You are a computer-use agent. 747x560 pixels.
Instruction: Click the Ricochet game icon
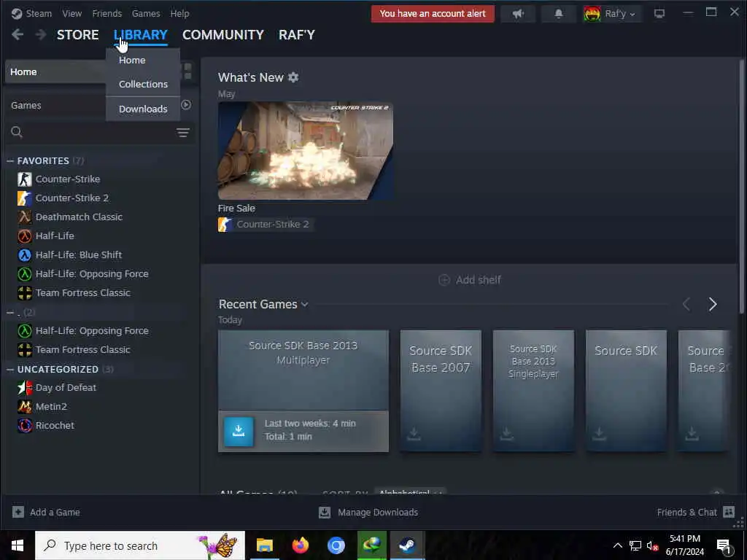point(25,425)
